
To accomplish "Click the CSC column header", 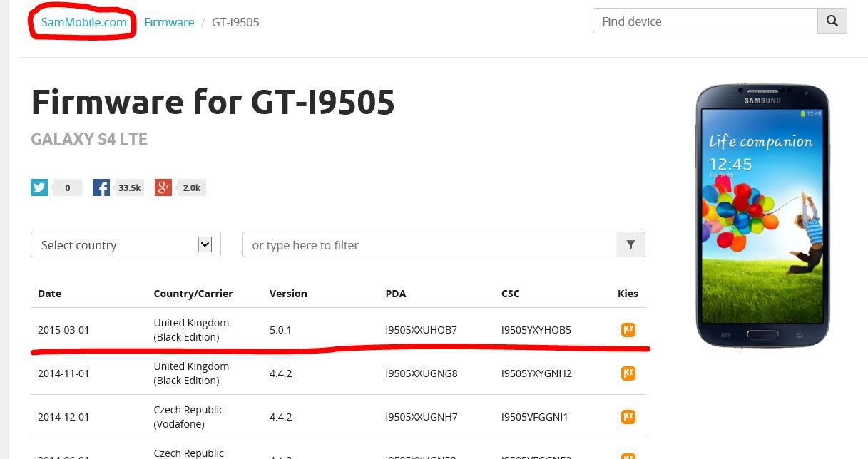I will point(511,293).
